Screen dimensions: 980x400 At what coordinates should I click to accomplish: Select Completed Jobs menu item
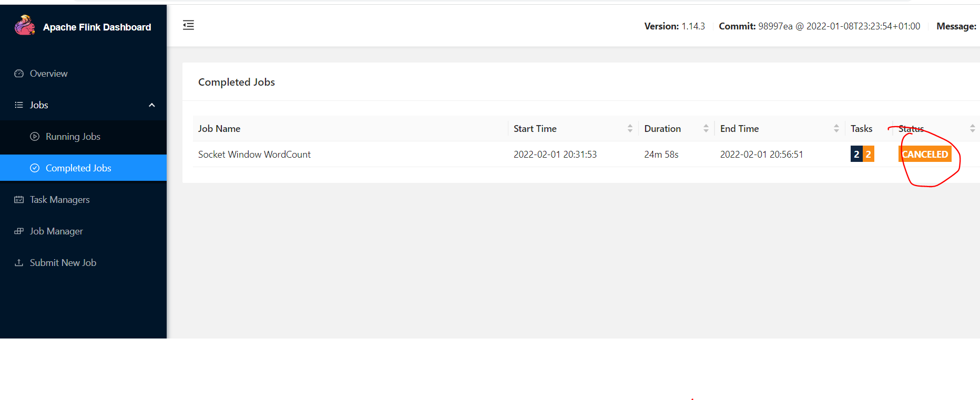click(83, 168)
